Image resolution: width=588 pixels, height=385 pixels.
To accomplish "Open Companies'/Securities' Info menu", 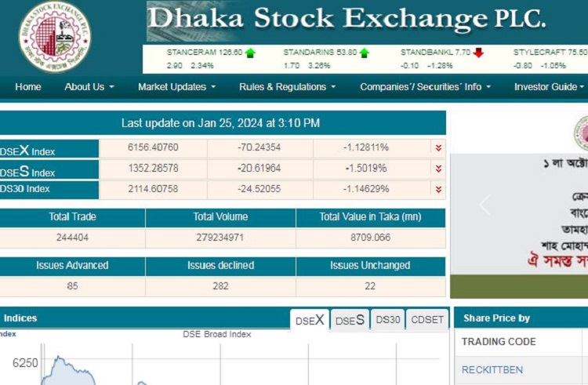I will [425, 87].
